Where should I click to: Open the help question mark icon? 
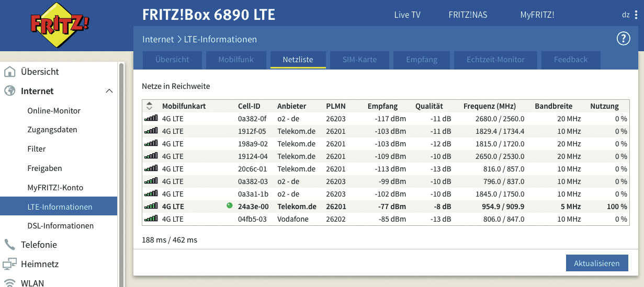pyautogui.click(x=623, y=39)
